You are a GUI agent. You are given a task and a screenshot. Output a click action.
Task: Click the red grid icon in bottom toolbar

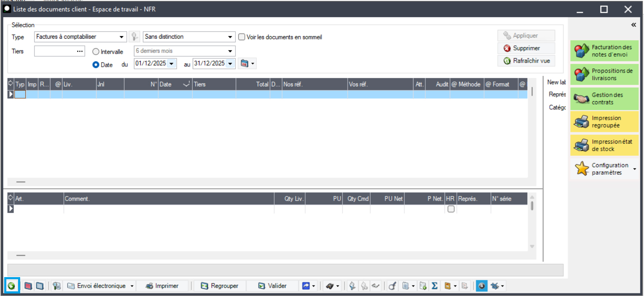point(28,286)
